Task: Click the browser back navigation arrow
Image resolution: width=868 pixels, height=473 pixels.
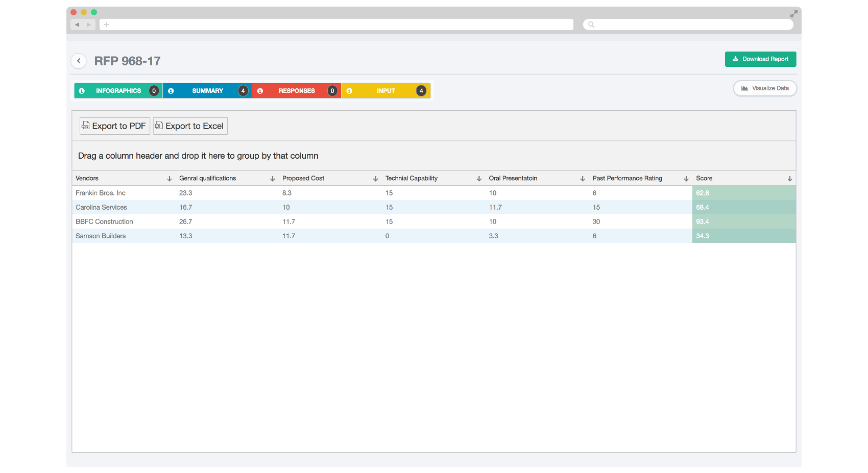Action: pos(77,24)
